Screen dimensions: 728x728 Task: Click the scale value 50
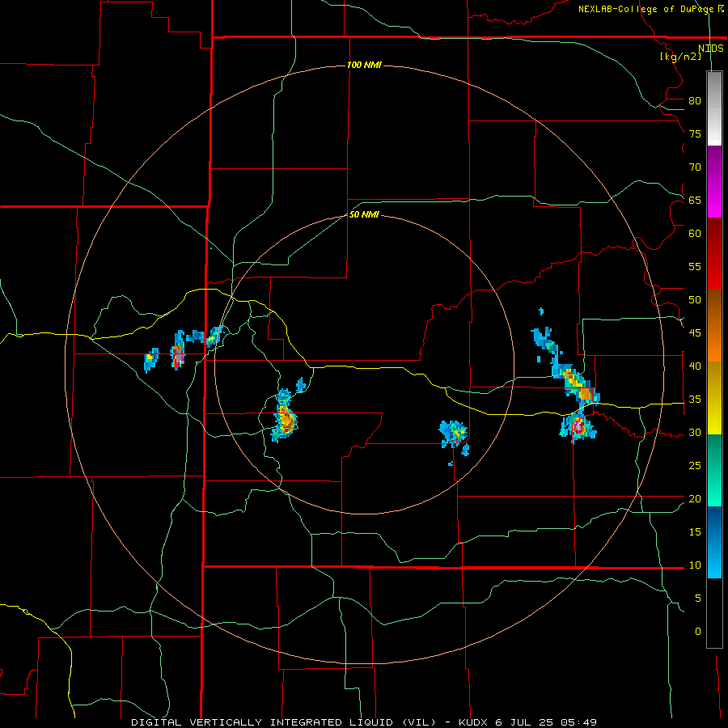(x=695, y=300)
